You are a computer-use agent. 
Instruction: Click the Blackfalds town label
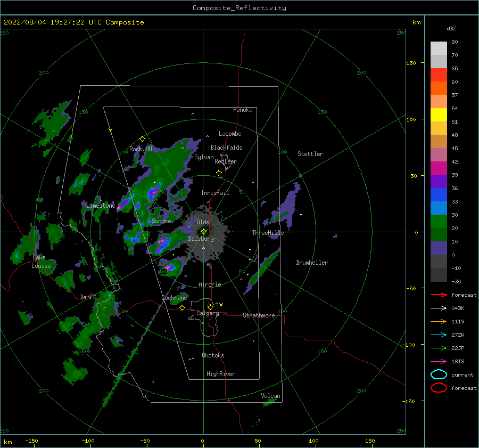tap(226, 148)
